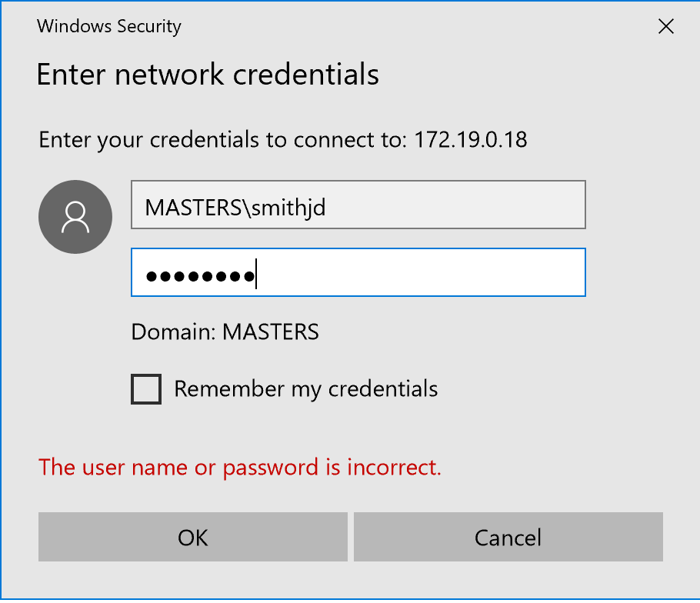Focus the username field containing MASTERS\smithjd
Viewport: 700px width, 603px height.
[x=358, y=205]
